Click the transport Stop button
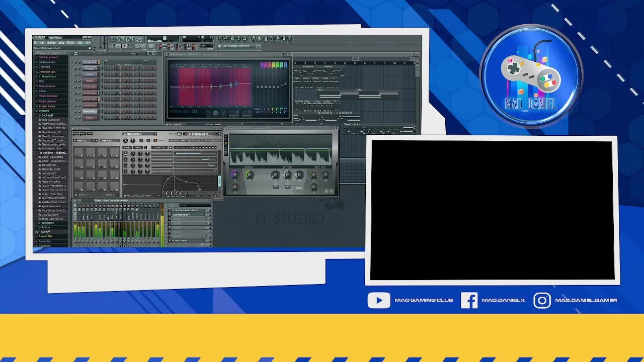Image resolution: width=644 pixels, height=362 pixels. pyautogui.click(x=124, y=46)
